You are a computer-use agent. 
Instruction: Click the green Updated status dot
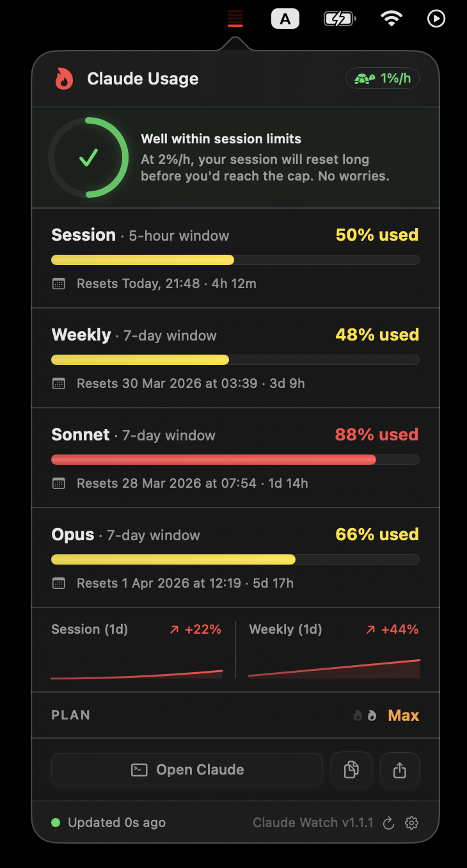click(x=56, y=823)
